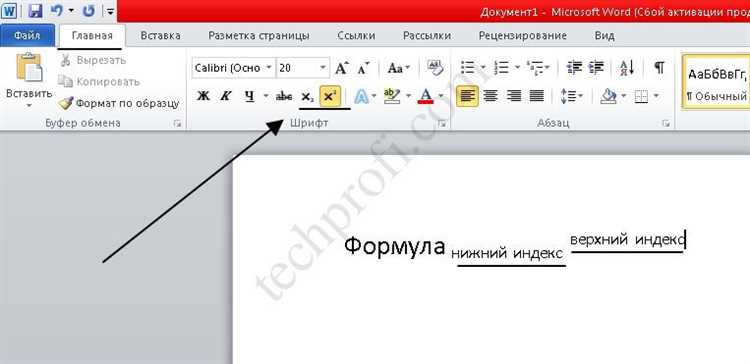750x364 pixels.
Task: Expand the font size dropdown arrow
Action: 323,68
